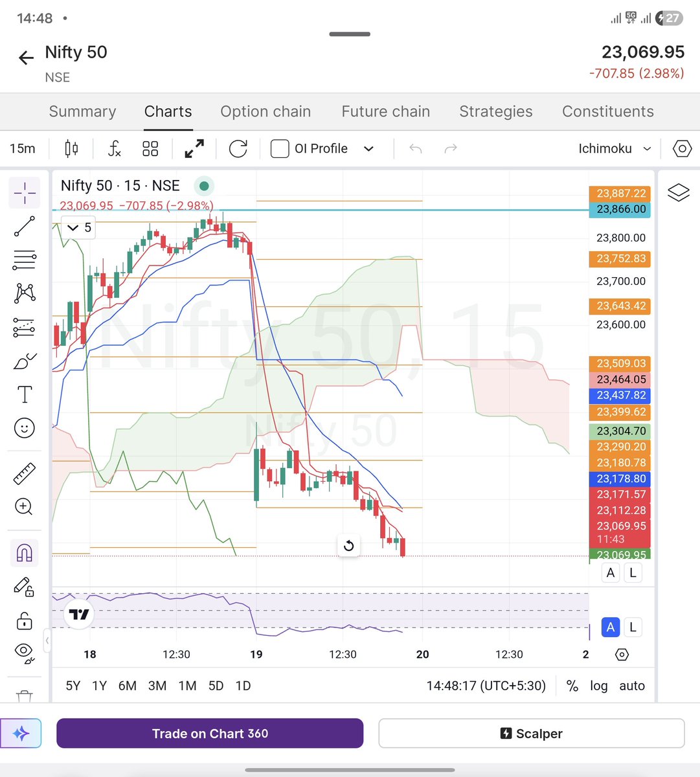Refresh the chart with the circular arrow
Image resolution: width=700 pixels, height=777 pixels.
click(238, 149)
